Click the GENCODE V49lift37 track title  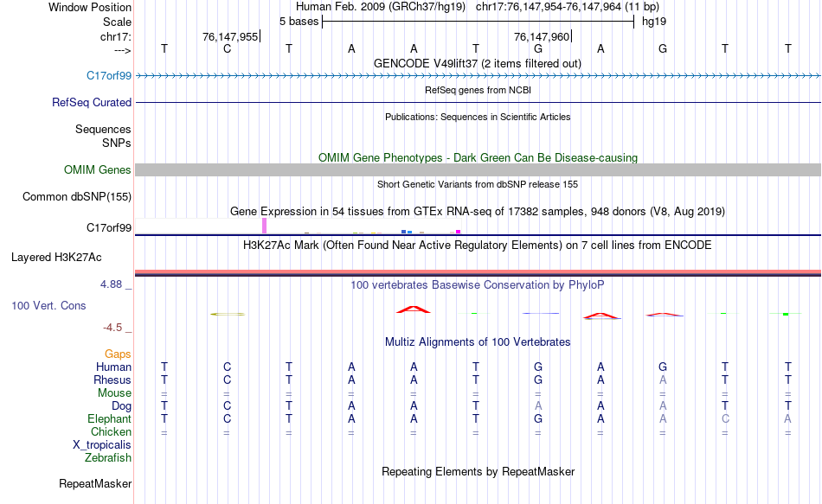point(477,63)
